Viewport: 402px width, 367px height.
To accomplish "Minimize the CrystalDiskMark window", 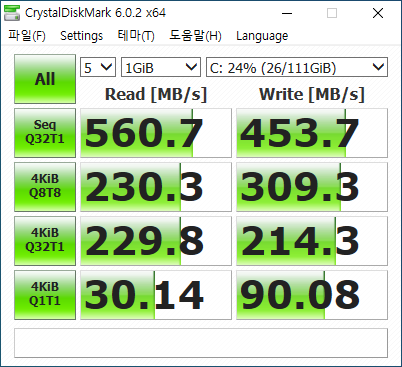I will point(287,13).
